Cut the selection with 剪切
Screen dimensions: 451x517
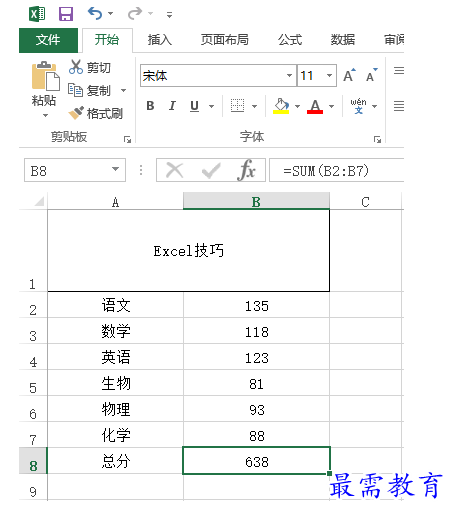89,67
